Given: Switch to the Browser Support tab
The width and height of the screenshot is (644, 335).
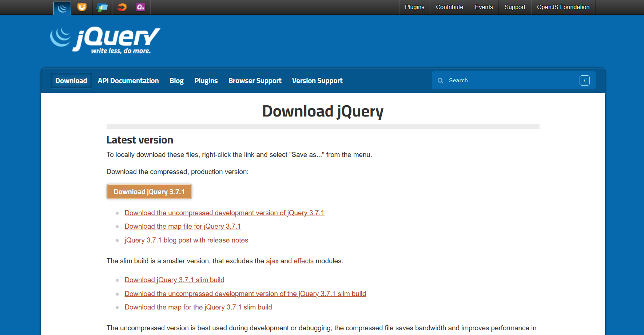Looking at the screenshot, I should (255, 80).
